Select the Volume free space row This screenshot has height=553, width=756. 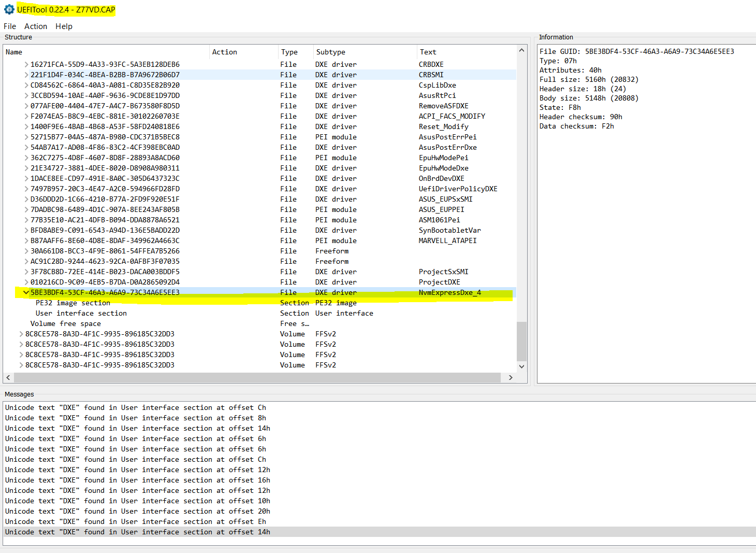[260, 324]
